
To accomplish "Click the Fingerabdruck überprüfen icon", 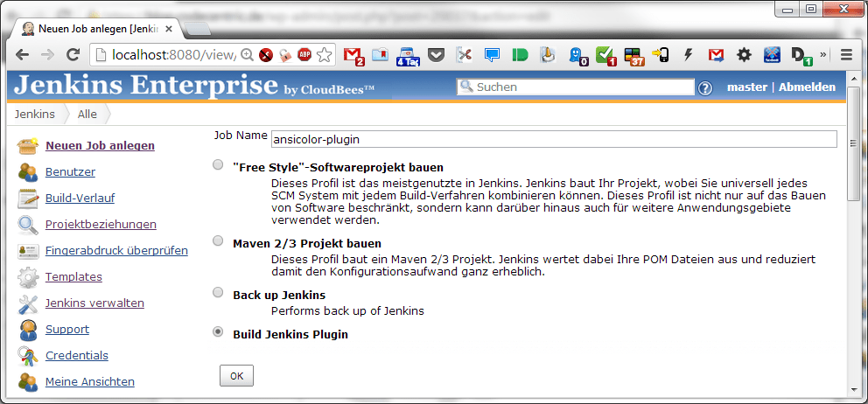I will click(28, 251).
